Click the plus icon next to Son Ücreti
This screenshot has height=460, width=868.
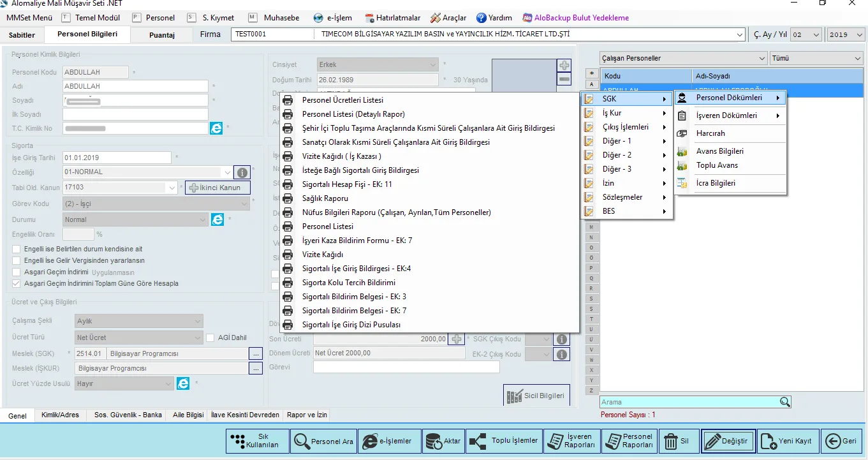pyautogui.click(x=457, y=339)
